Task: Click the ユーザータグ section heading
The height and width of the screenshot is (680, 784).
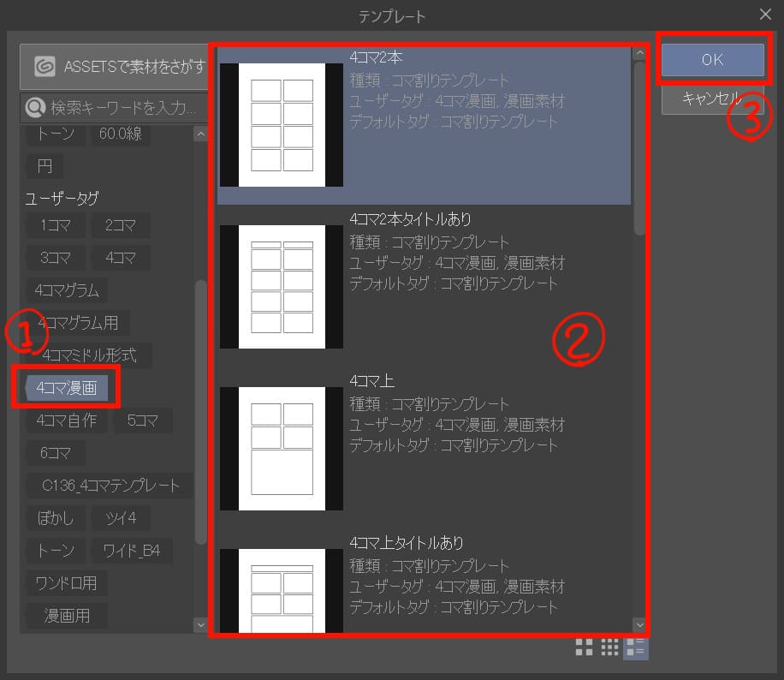Action: (62, 198)
